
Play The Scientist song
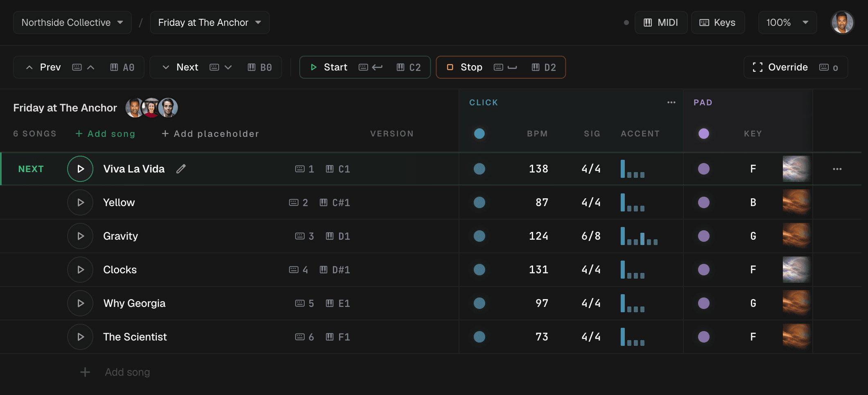80,337
